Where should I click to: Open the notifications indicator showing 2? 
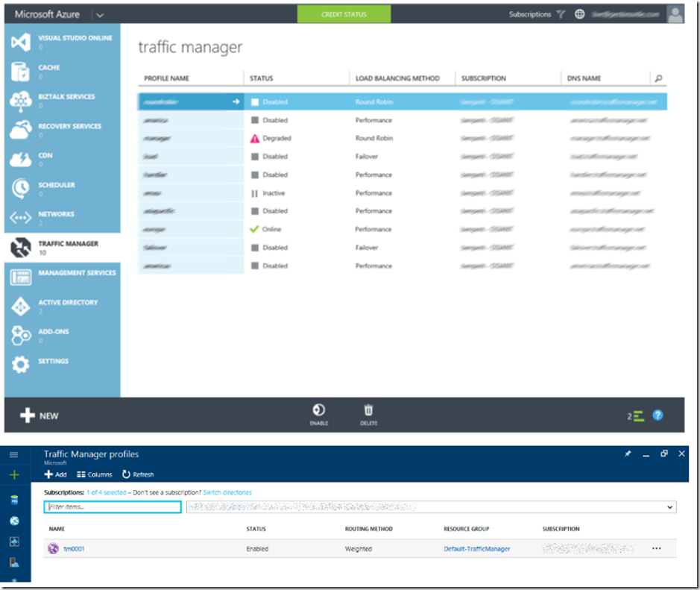click(x=635, y=416)
